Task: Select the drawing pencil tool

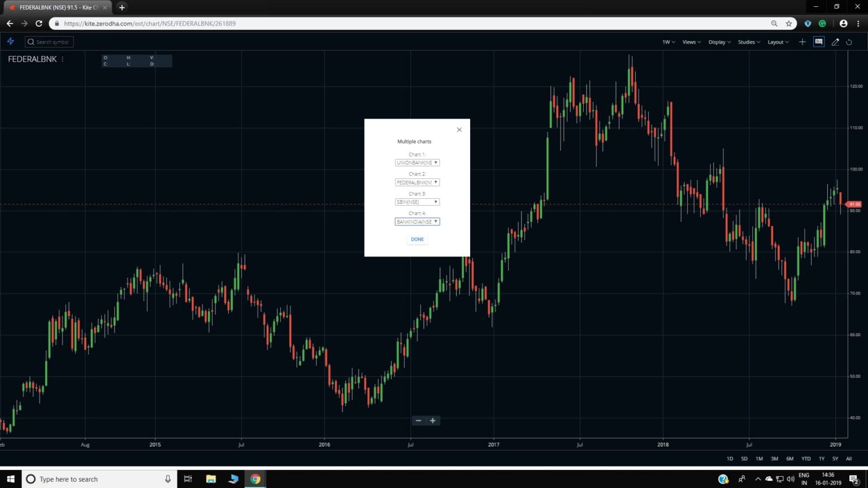Action: tap(835, 42)
